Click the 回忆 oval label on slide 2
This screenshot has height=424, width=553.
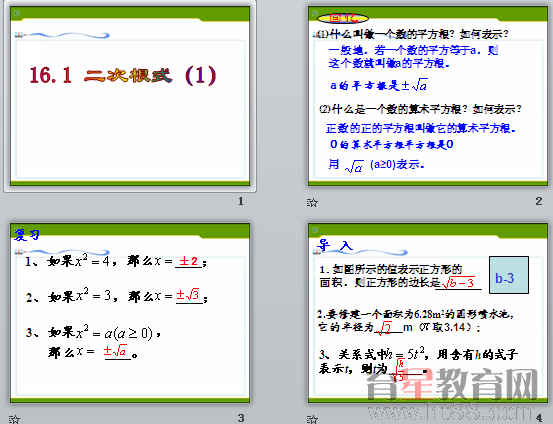coord(343,18)
